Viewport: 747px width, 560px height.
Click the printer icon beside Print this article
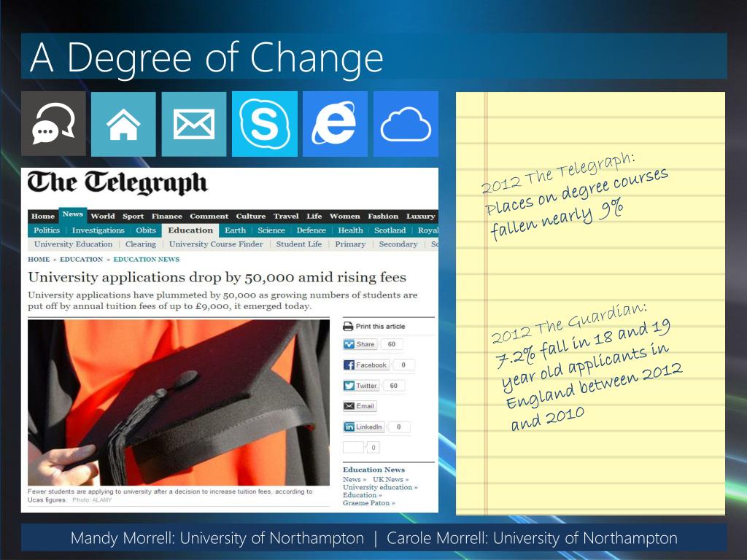click(348, 326)
